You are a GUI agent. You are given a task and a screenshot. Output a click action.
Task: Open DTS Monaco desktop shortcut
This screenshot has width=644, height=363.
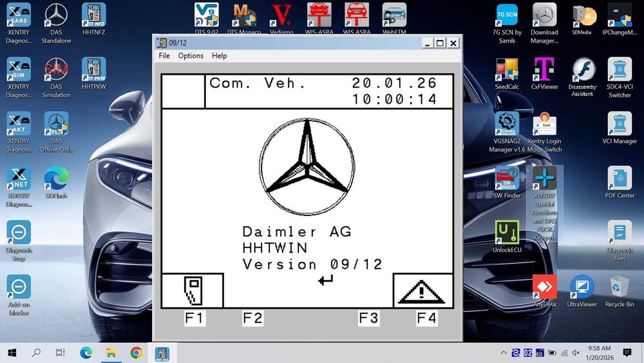(x=244, y=18)
